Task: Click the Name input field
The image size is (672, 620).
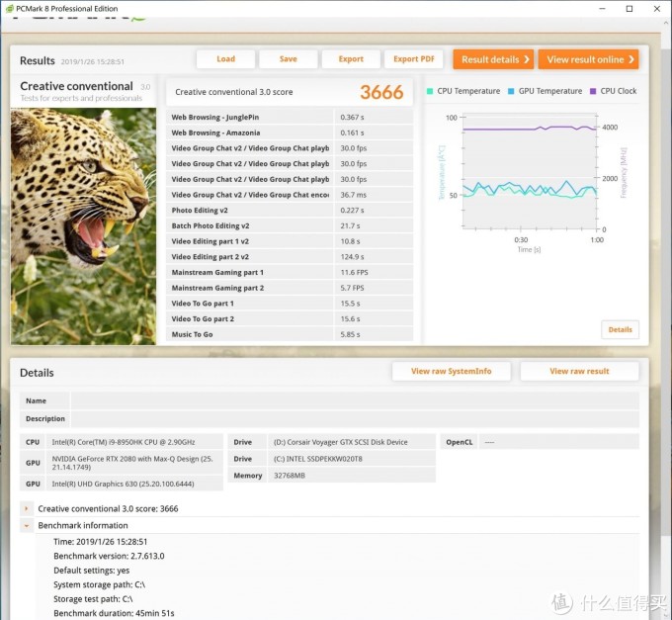Action: pyautogui.click(x=355, y=400)
